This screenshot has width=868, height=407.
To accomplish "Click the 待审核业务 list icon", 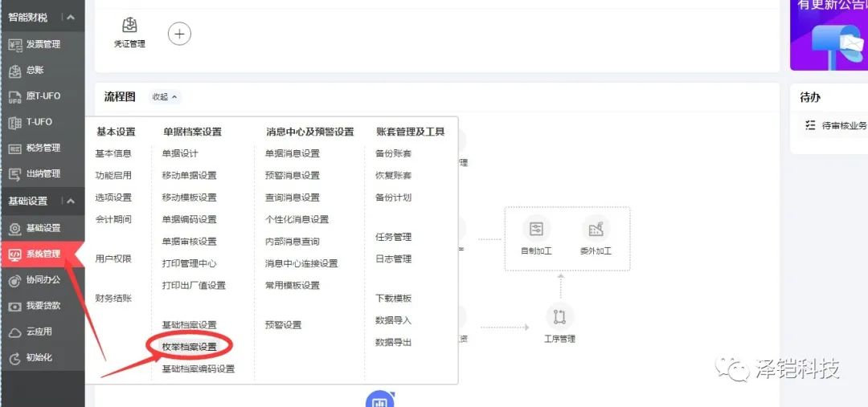I will [x=810, y=125].
